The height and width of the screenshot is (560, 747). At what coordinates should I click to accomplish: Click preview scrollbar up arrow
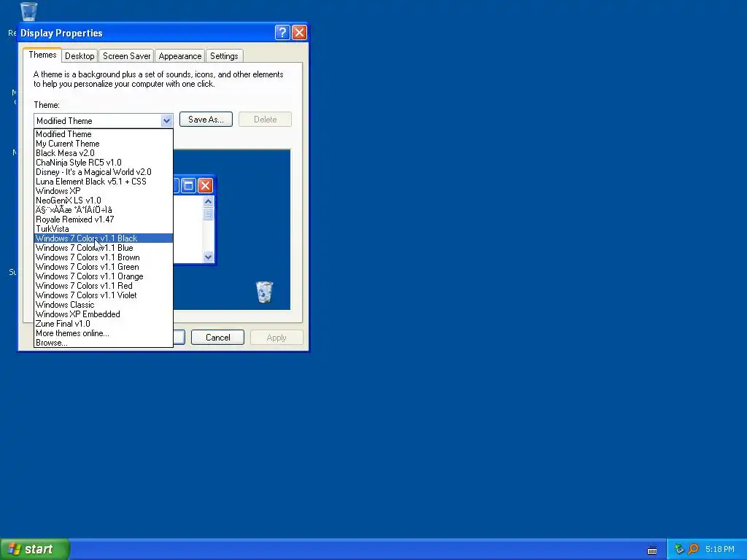click(x=208, y=201)
